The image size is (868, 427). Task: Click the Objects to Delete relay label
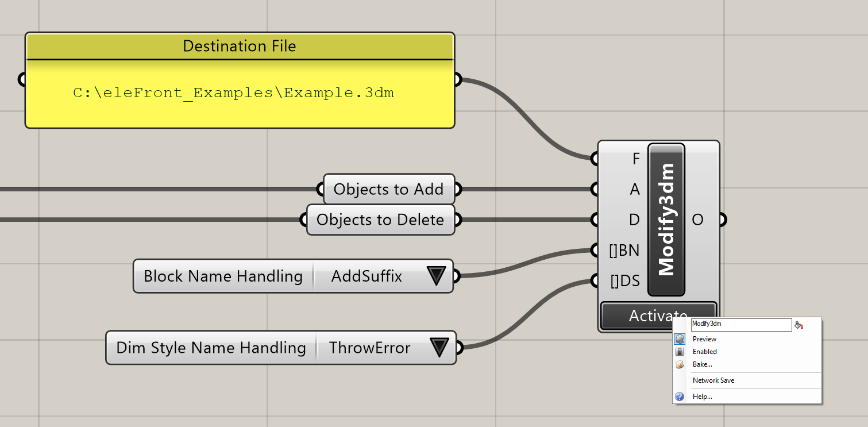tap(380, 220)
